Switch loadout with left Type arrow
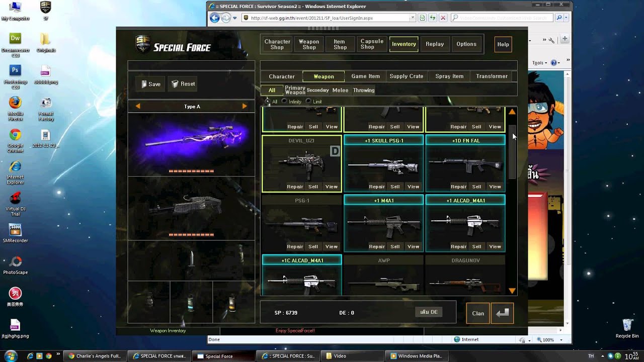This screenshot has width=644, height=362. [x=137, y=106]
